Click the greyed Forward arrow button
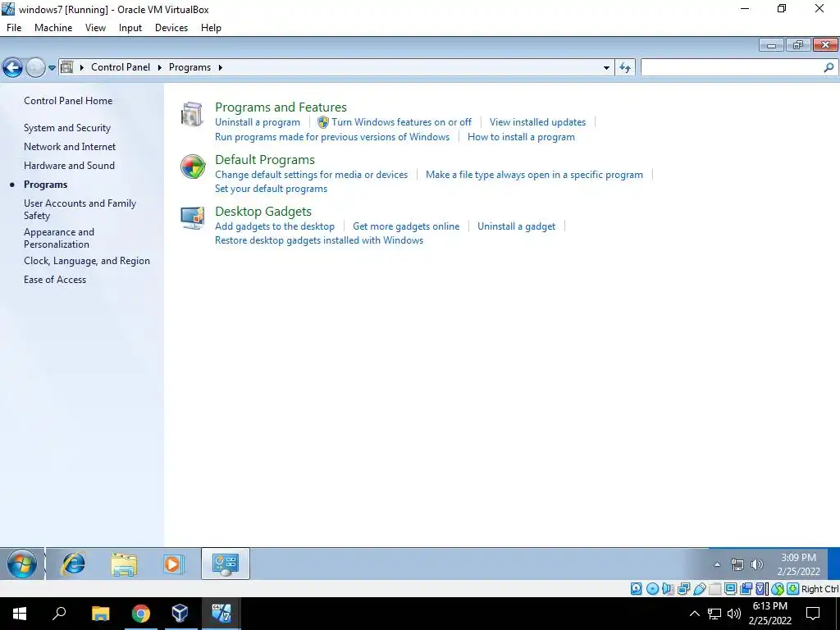 coord(35,67)
